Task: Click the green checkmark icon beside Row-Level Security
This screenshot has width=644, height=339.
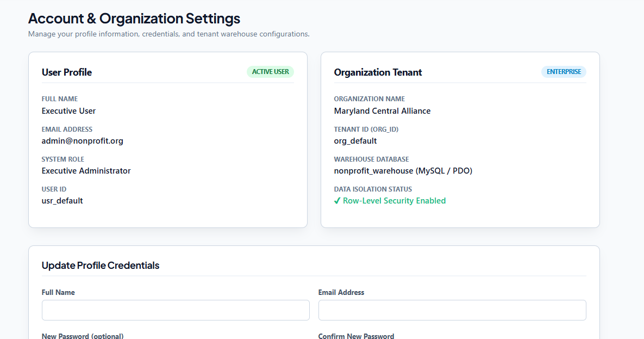Action: coord(337,201)
